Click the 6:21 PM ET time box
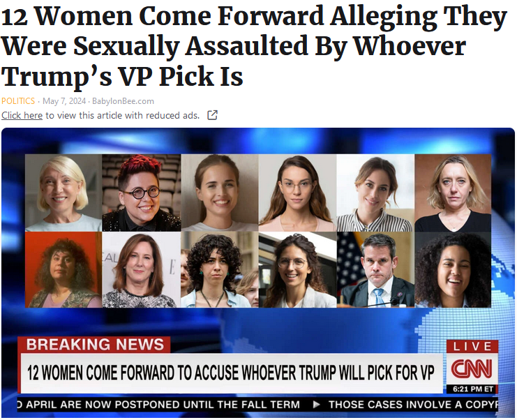Image resolution: width=517 pixels, height=420 pixels. point(472,389)
